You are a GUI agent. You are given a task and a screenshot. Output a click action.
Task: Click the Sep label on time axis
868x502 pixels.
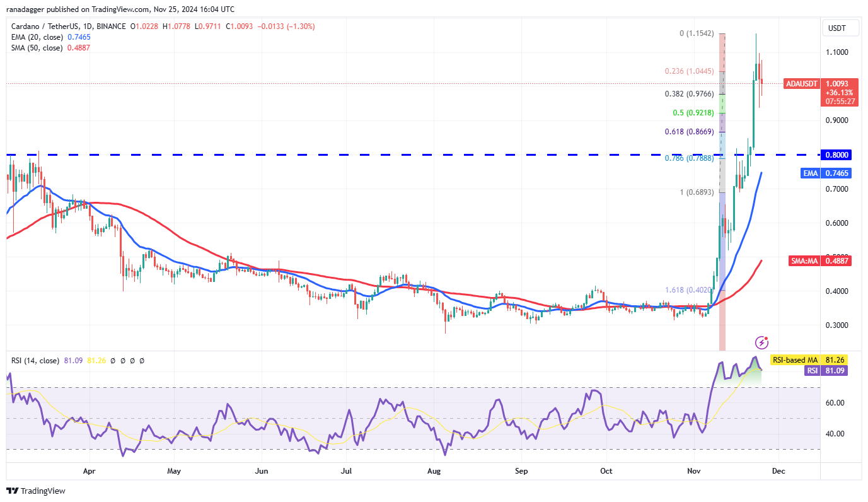[521, 470]
